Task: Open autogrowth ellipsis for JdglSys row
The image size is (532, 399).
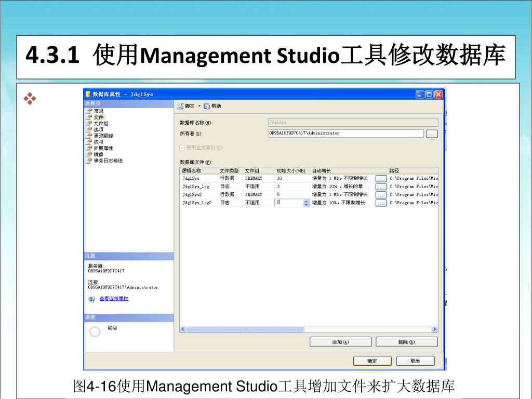Action: coord(381,179)
